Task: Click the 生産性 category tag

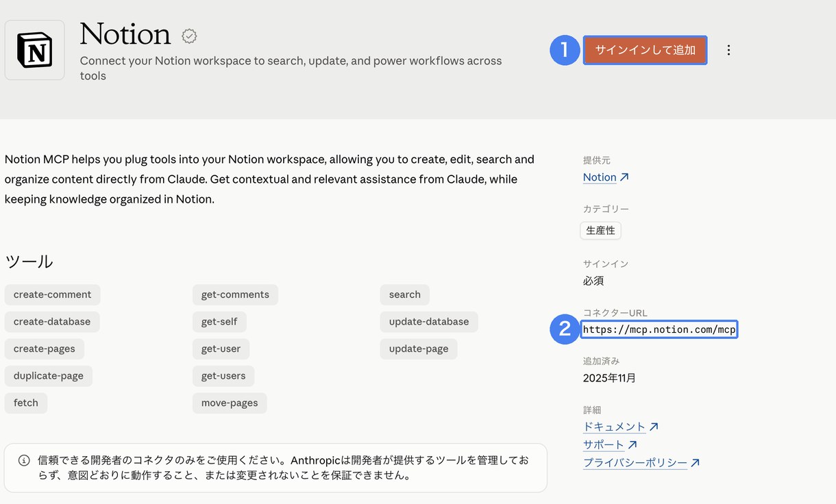Action: click(x=600, y=231)
